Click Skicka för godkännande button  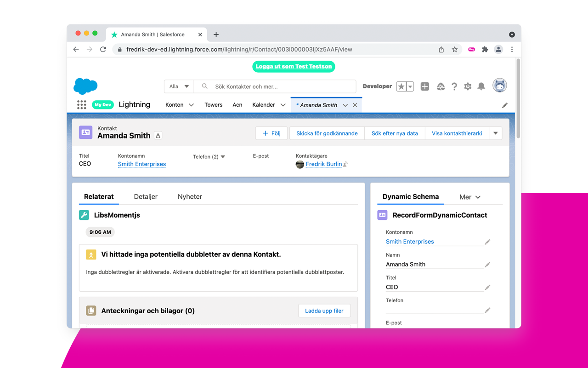coord(327,133)
